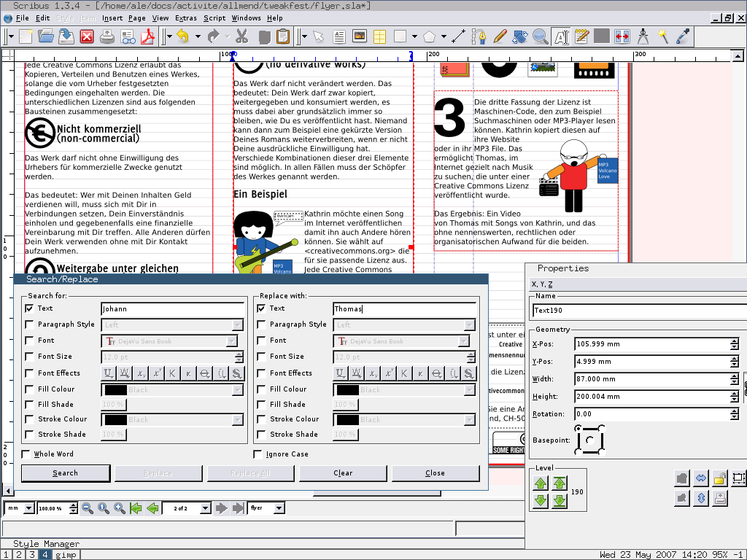
Task: Toggle the lock icon in Properties
Action: coord(719,478)
